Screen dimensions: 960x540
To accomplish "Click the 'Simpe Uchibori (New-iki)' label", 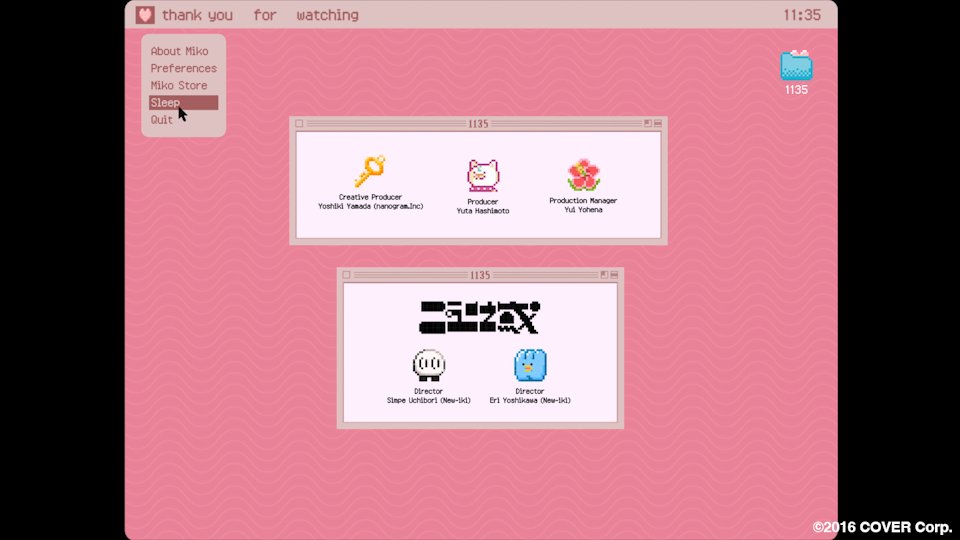I will tap(429, 400).
